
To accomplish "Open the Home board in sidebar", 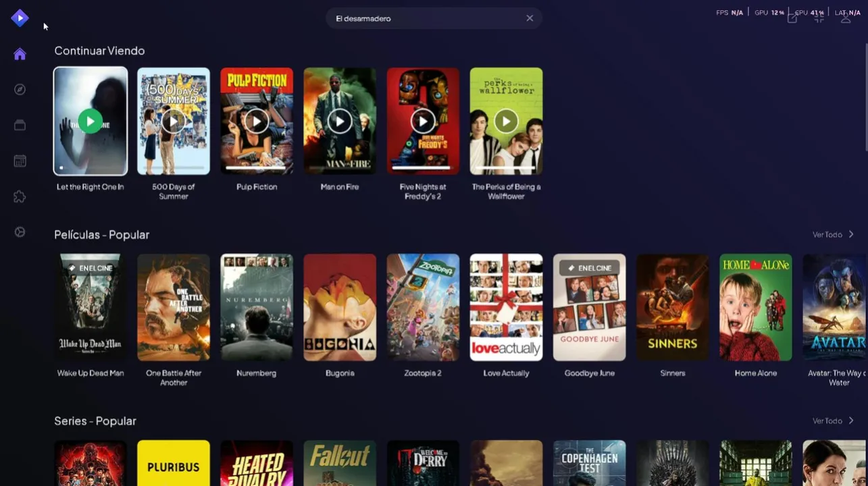I will tap(20, 54).
